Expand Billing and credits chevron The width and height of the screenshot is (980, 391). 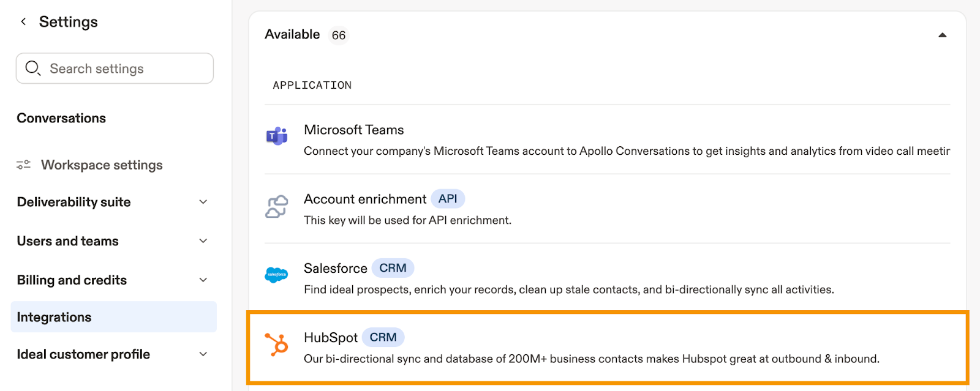pos(203,280)
